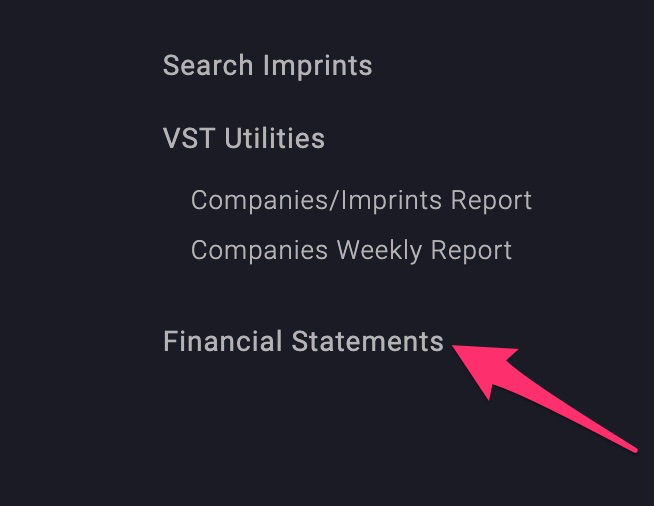Click Companies Weekly Report under VST Utilities
Viewport: 654px width, 506px height.
click(x=351, y=249)
